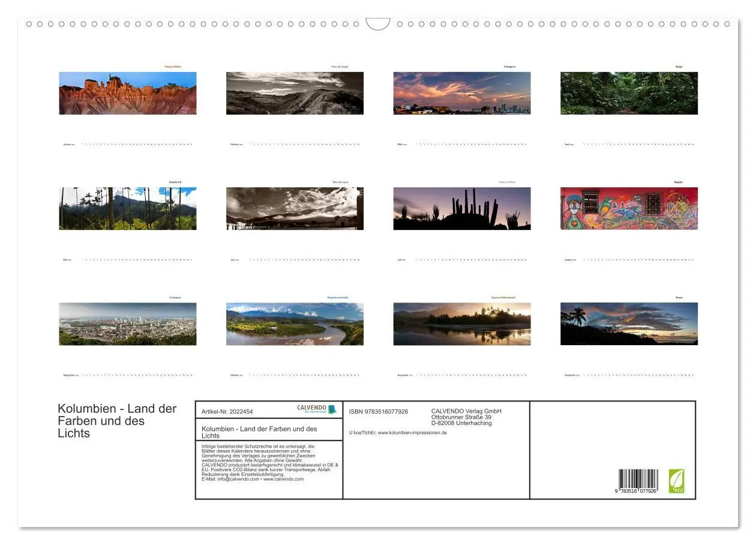
Task: Select the text 'Artikel-Nr. 2022454'
Action: click(227, 412)
